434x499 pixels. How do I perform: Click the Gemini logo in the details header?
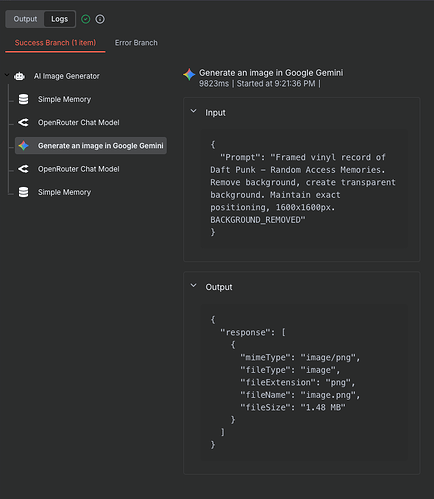point(189,74)
